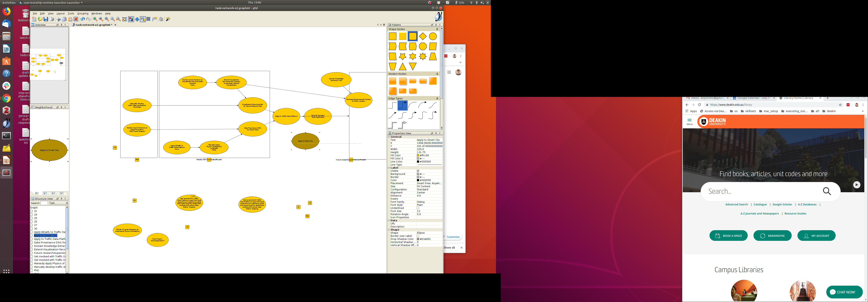This screenshot has width=868, height=302.
Task: Click the Delete red X toolbar icon
Action: click(x=76, y=19)
